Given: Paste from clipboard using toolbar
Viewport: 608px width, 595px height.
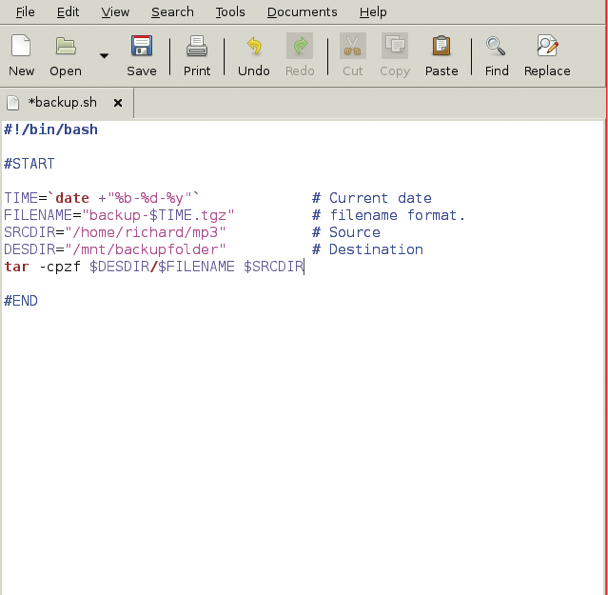Looking at the screenshot, I should 441,55.
